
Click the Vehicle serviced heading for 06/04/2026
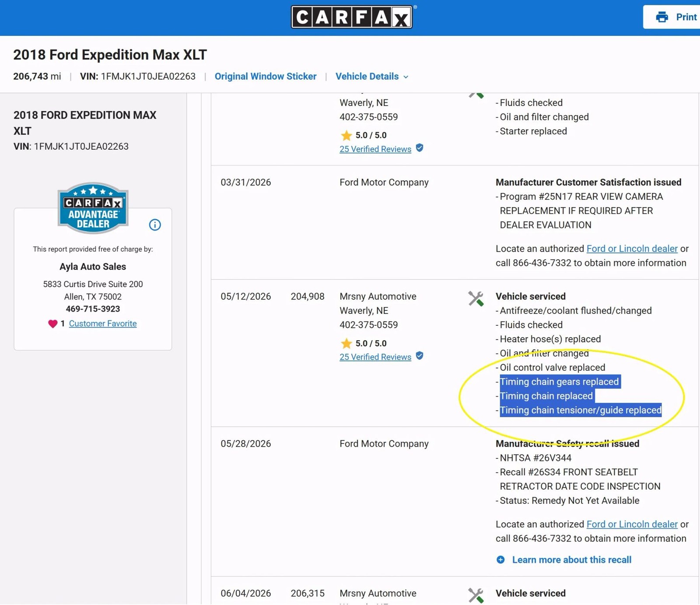click(x=531, y=594)
